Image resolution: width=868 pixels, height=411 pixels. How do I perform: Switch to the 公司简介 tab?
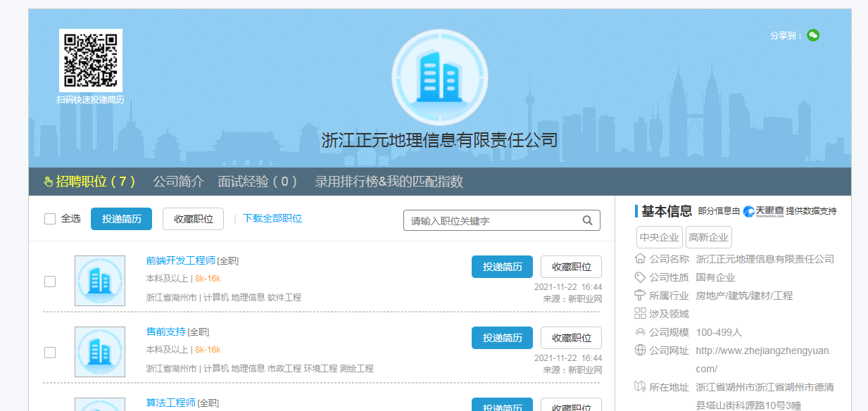178,182
